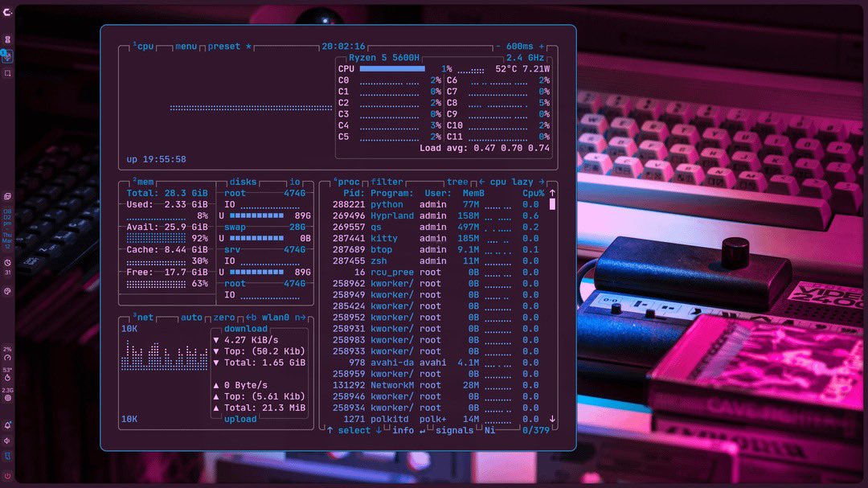Toggle the disks view in mem box
This screenshot has height=488, width=868.
click(x=243, y=182)
